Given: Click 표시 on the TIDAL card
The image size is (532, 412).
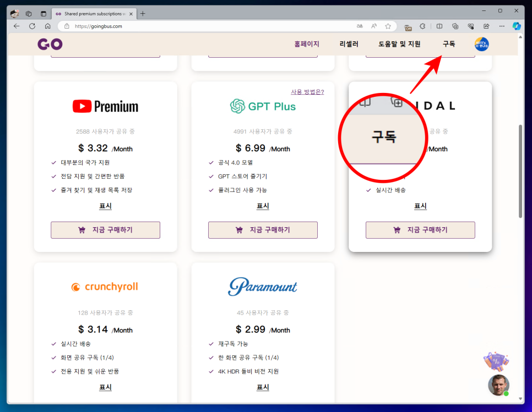Looking at the screenshot, I should coord(420,206).
